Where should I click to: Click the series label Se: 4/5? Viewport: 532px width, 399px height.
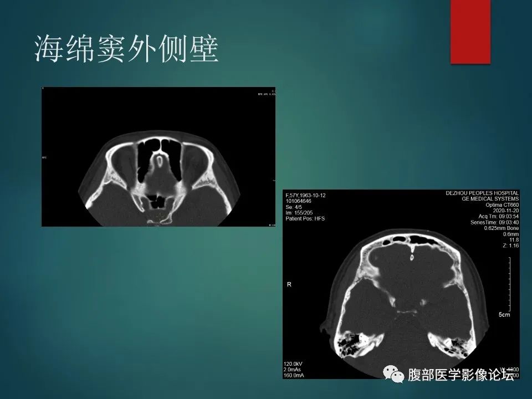tap(294, 207)
